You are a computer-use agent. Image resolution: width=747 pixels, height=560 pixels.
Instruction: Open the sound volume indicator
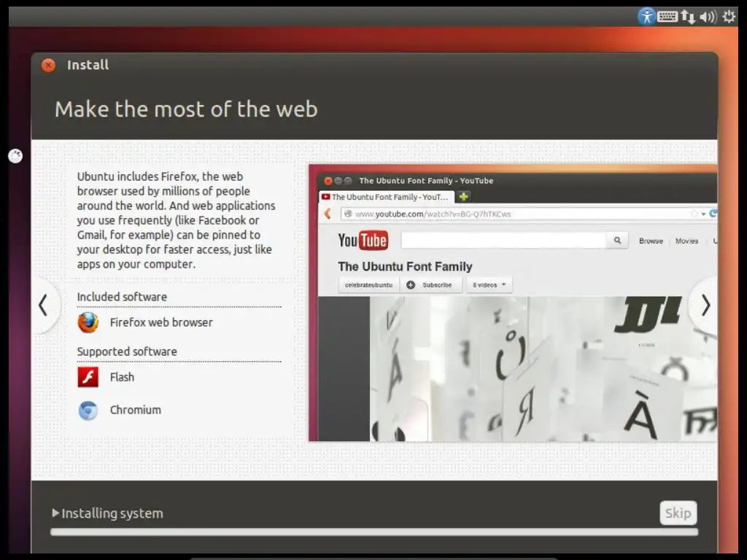tap(708, 17)
